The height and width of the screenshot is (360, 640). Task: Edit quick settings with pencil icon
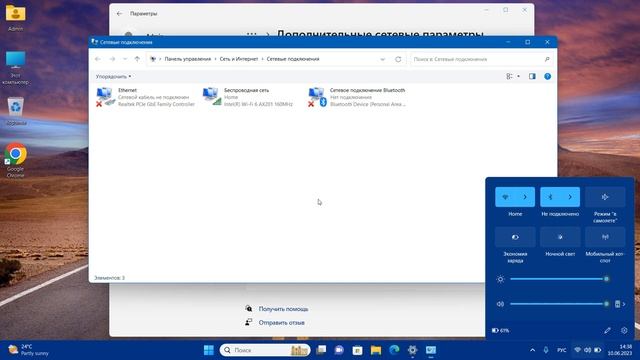[607, 331]
